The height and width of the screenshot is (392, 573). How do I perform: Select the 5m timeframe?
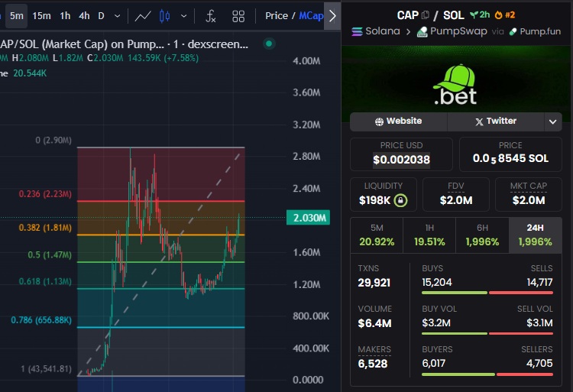point(17,16)
